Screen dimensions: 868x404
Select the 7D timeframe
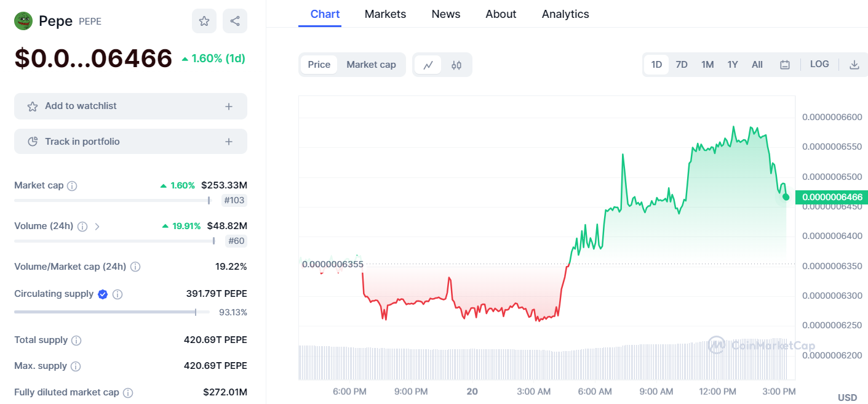682,63
